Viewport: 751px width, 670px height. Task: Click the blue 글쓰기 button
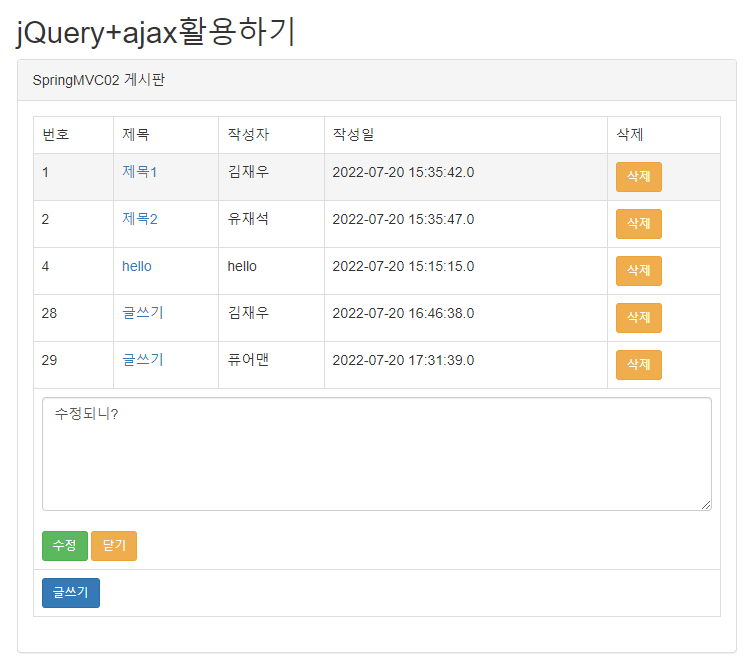pyautogui.click(x=71, y=592)
